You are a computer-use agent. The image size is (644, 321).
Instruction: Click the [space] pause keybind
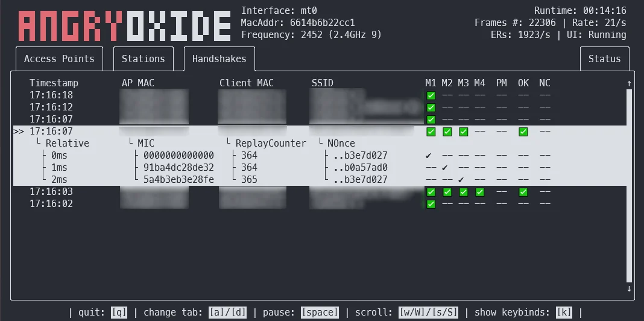320,313
